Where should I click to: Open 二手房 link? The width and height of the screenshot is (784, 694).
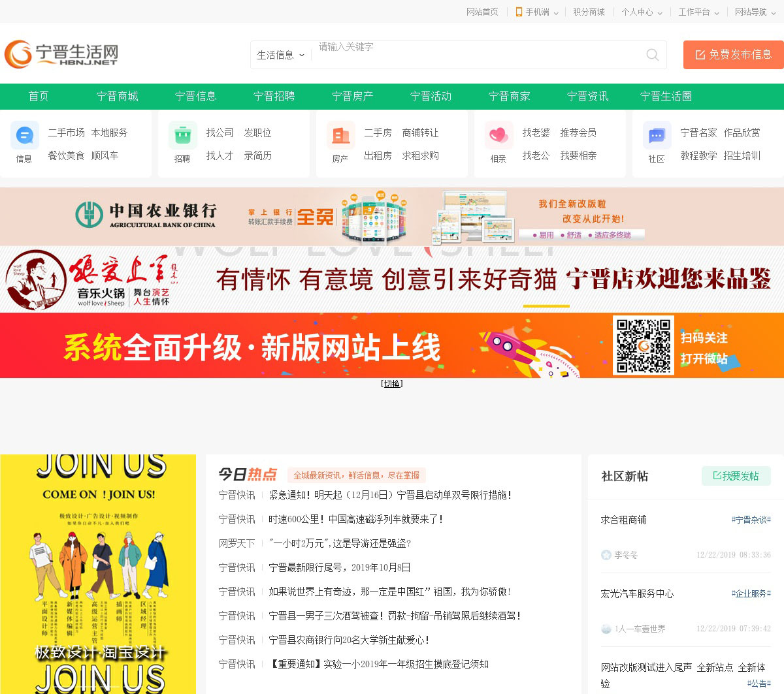tap(378, 133)
